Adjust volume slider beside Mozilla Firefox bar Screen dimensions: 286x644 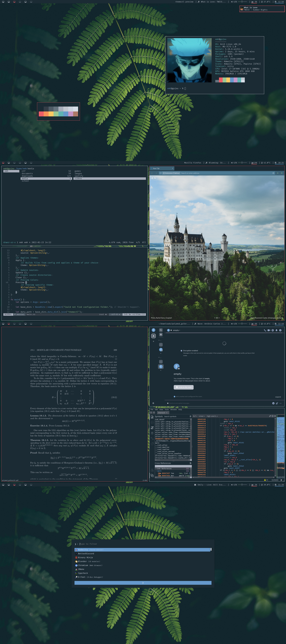(243, 163)
